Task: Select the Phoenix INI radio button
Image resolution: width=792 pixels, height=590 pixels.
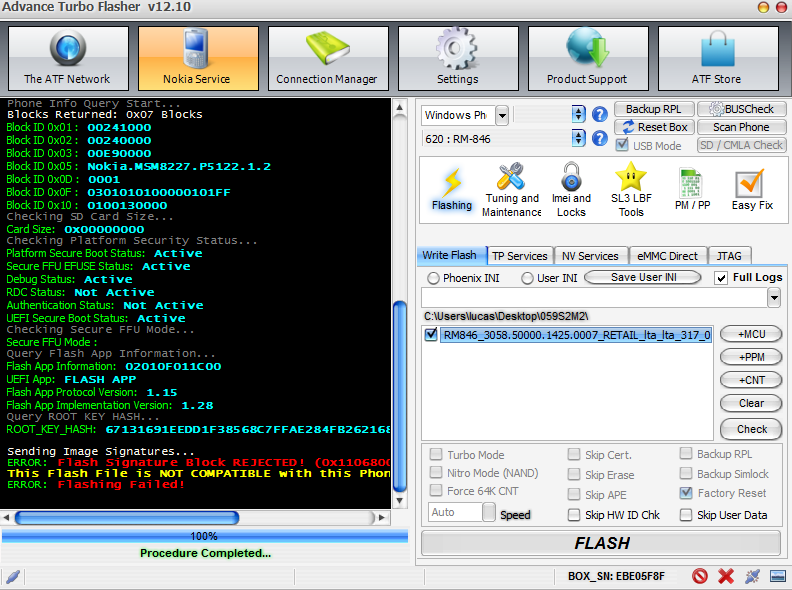Action: [433, 278]
